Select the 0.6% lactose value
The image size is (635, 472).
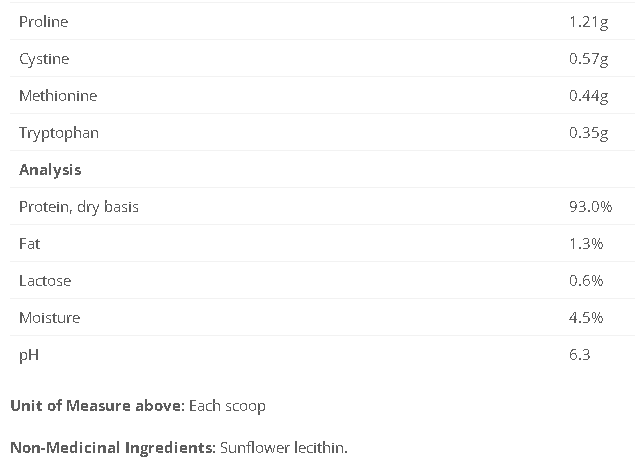[x=586, y=281]
